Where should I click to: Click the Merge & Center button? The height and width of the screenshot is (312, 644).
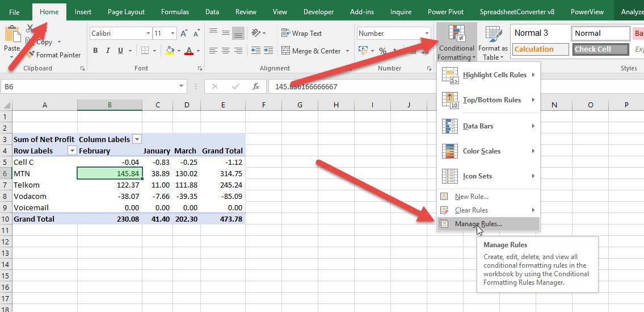coord(312,51)
